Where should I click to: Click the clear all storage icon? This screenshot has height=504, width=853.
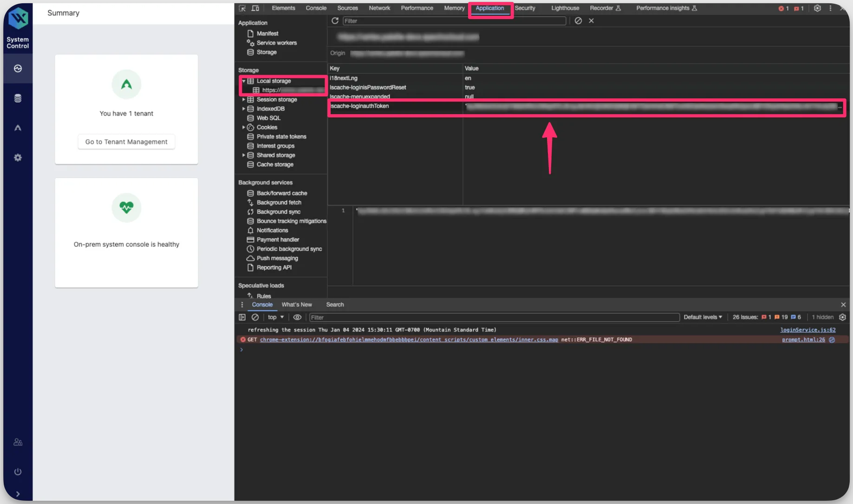tap(578, 21)
